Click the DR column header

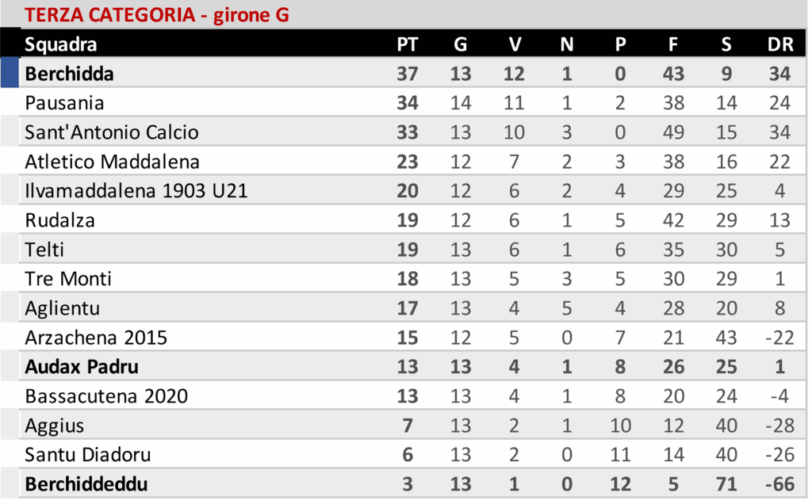pyautogui.click(x=780, y=44)
